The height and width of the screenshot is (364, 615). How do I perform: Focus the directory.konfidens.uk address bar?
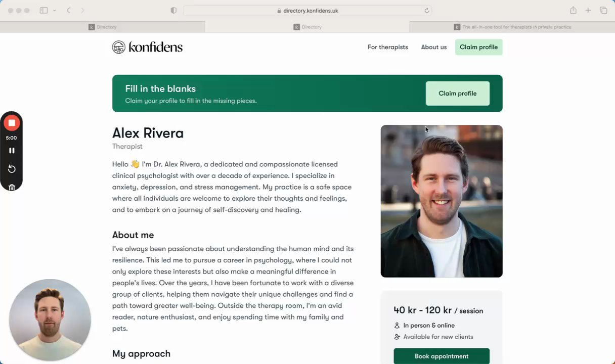[x=307, y=11]
